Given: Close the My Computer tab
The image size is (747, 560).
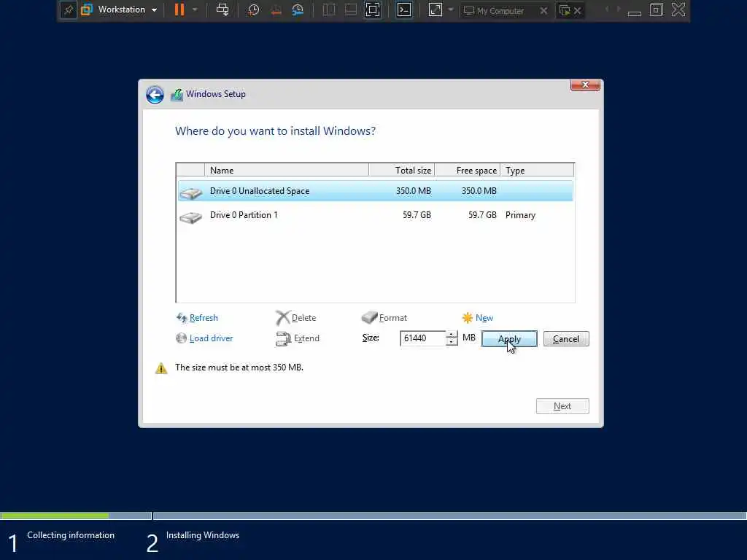Looking at the screenshot, I should [x=543, y=10].
